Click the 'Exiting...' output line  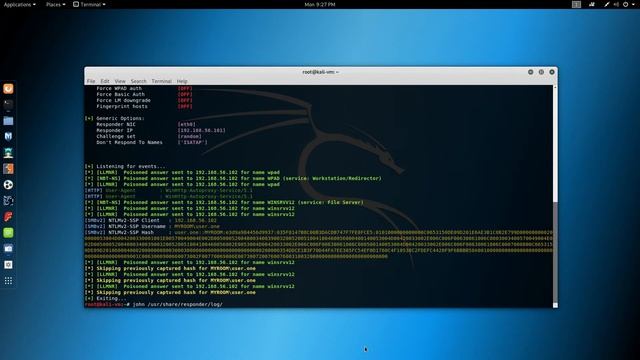coord(106,298)
